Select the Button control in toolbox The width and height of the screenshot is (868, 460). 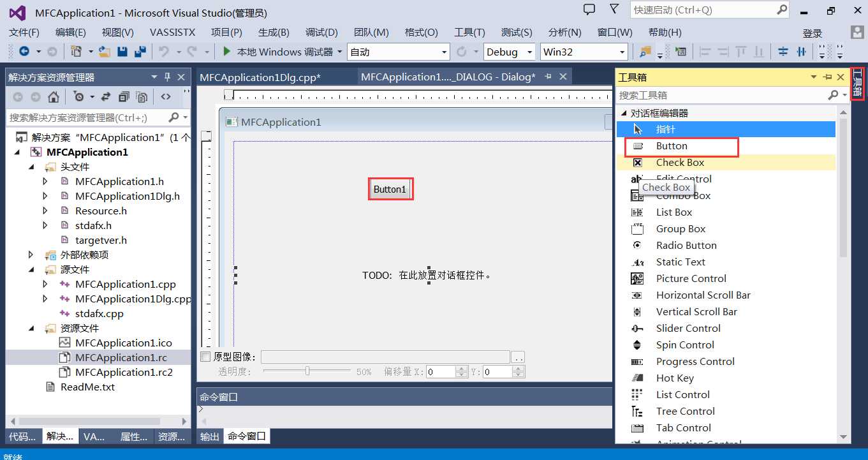[x=726, y=146]
